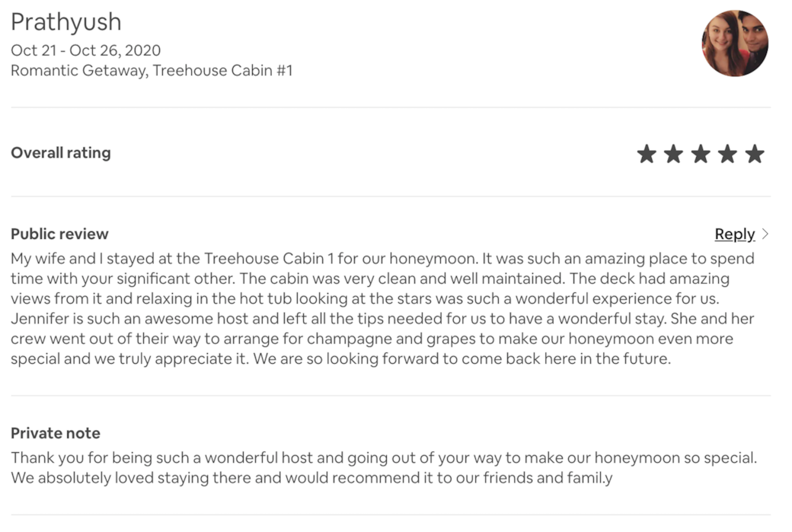This screenshot has height=532, width=792.
Task: Click the fourth rating star
Action: [x=727, y=155]
